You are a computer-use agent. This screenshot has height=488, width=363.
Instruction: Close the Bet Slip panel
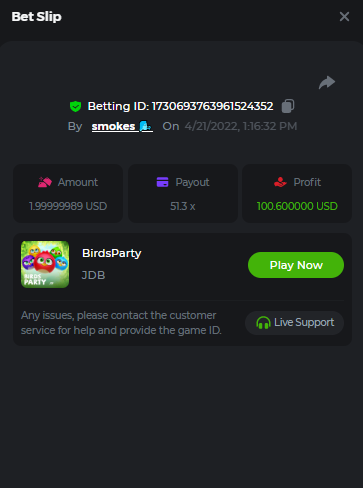click(x=344, y=17)
